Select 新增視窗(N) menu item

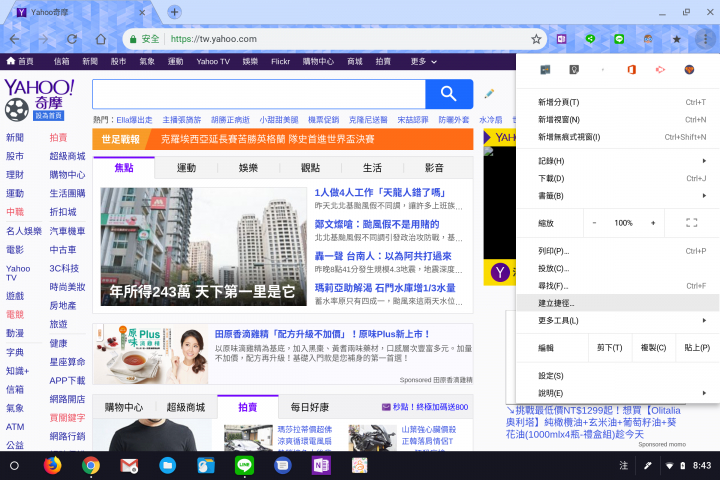click(618, 119)
